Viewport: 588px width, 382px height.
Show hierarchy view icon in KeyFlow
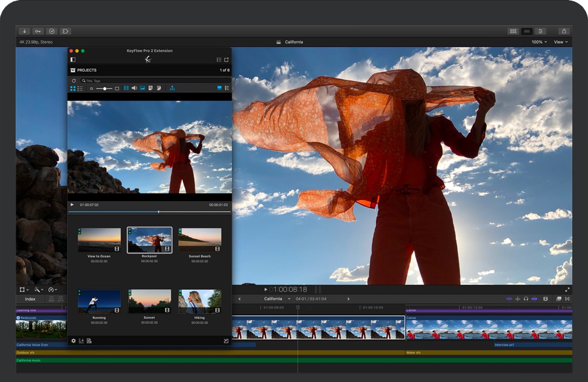point(172,89)
